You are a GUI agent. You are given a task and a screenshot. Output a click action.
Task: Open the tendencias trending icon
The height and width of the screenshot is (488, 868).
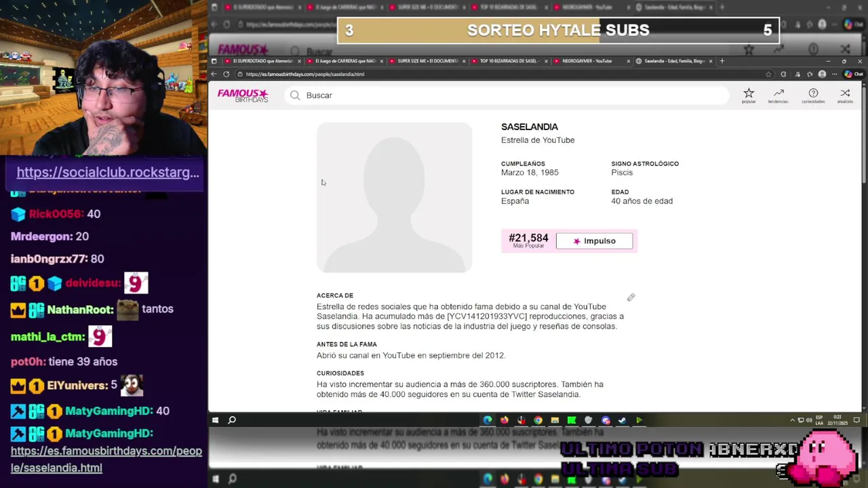point(778,95)
